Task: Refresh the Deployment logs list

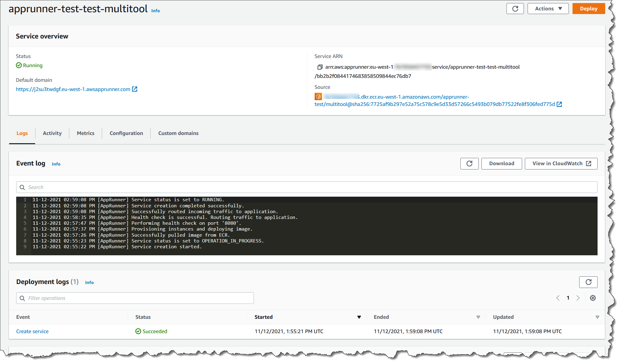Action: coord(588,282)
